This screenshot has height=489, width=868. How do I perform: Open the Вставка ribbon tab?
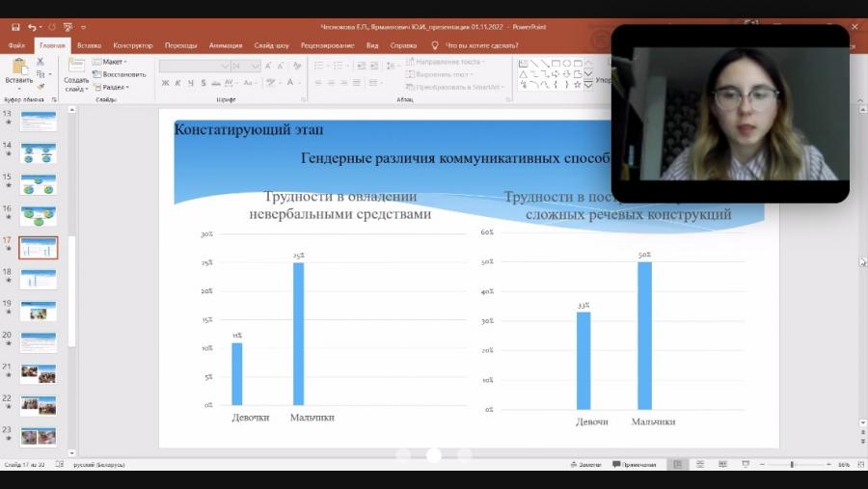[89, 45]
